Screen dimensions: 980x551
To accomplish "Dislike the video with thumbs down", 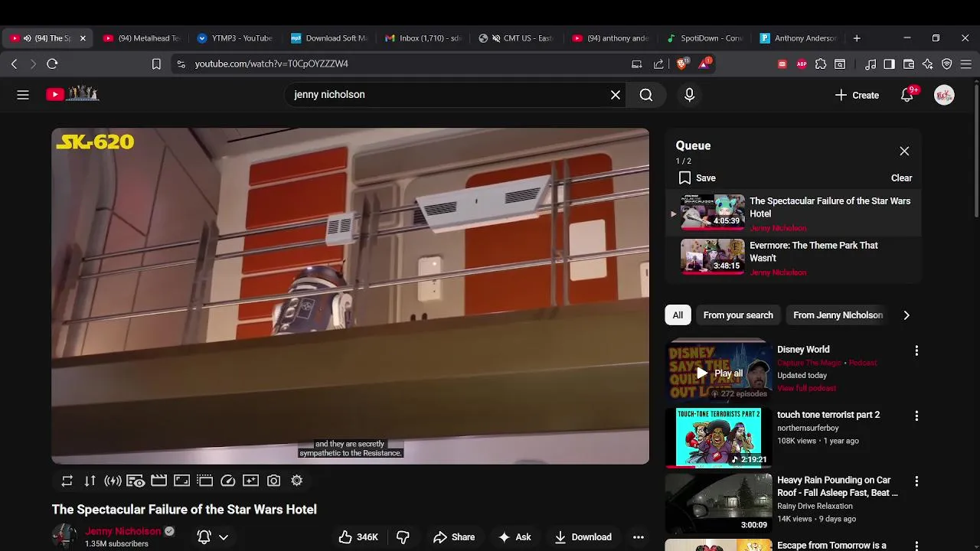I will 403,537.
